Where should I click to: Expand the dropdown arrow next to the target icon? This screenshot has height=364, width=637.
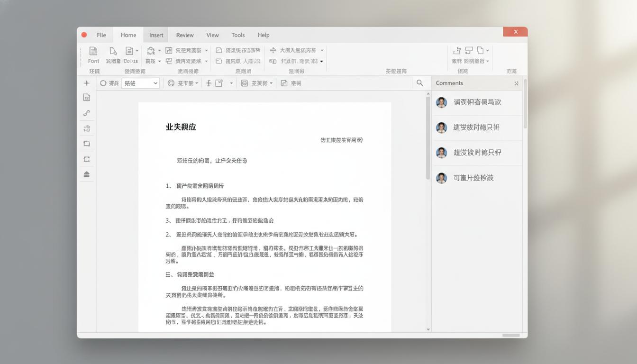tap(197, 83)
